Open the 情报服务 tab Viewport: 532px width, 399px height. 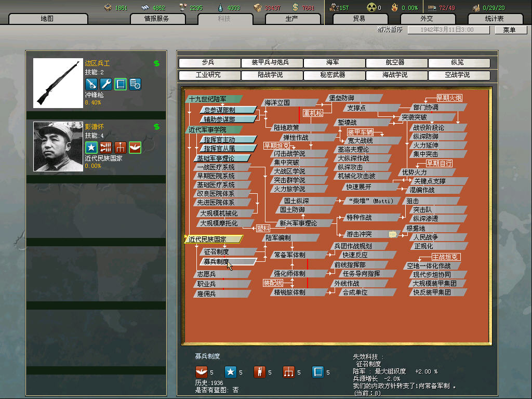click(x=157, y=19)
